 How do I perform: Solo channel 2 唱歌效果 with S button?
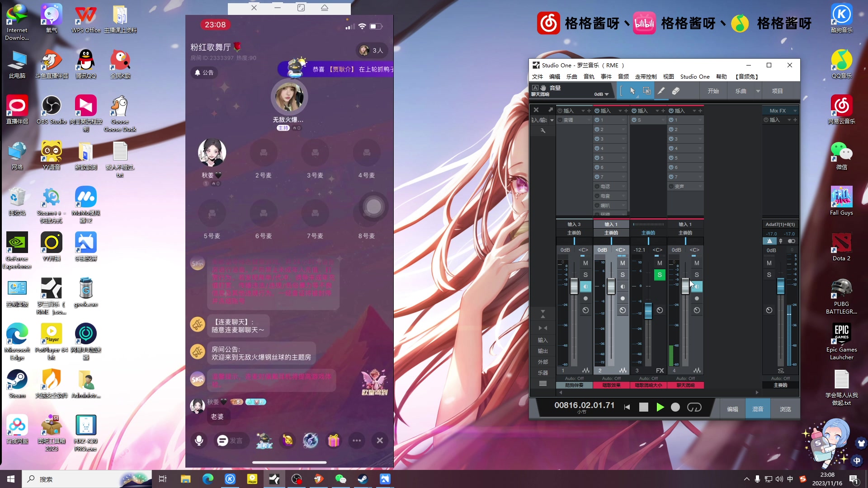coord(623,275)
